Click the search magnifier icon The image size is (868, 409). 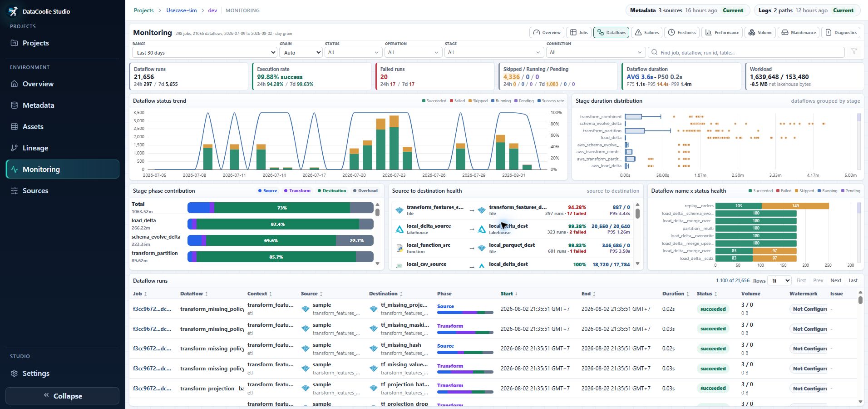[x=654, y=53]
